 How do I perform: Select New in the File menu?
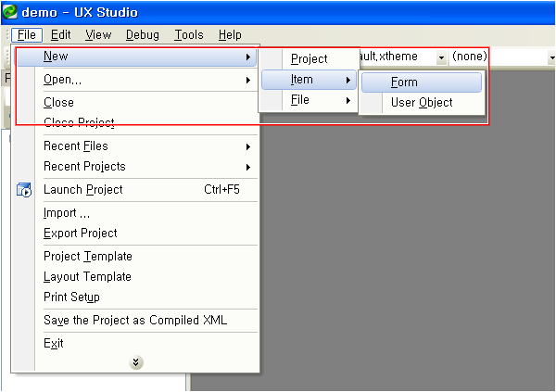tap(137, 57)
